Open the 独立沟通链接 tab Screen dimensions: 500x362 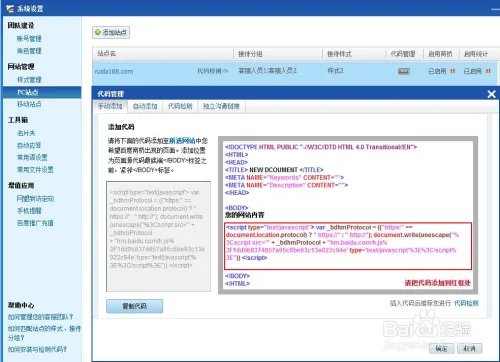coord(221,106)
